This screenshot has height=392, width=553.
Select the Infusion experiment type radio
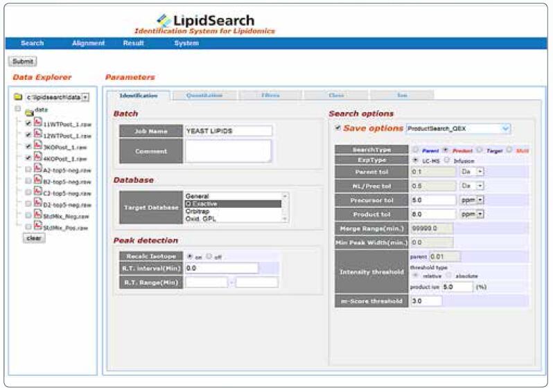tap(447, 160)
